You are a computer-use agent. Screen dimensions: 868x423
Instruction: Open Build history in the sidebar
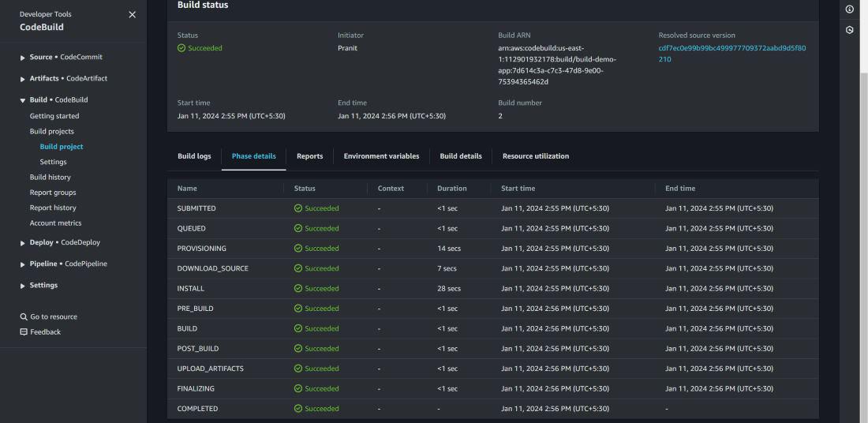pos(50,178)
